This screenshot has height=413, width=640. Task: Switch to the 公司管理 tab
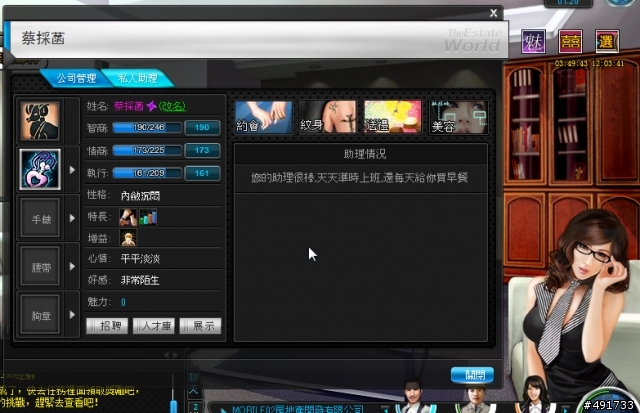click(76, 78)
